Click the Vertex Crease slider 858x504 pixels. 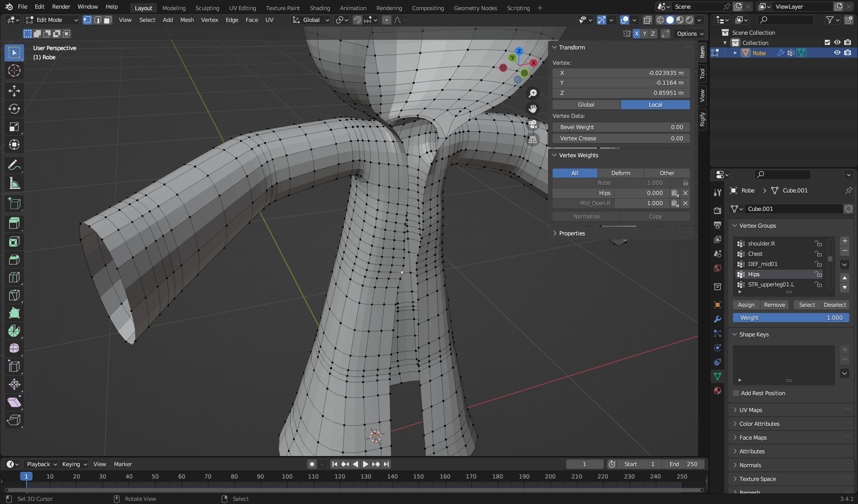[621, 138]
